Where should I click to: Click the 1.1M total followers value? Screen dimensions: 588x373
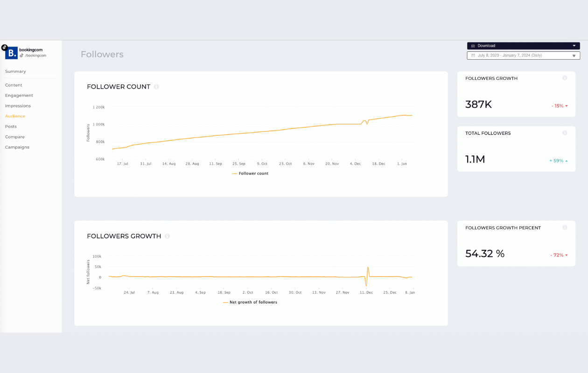coord(475,159)
